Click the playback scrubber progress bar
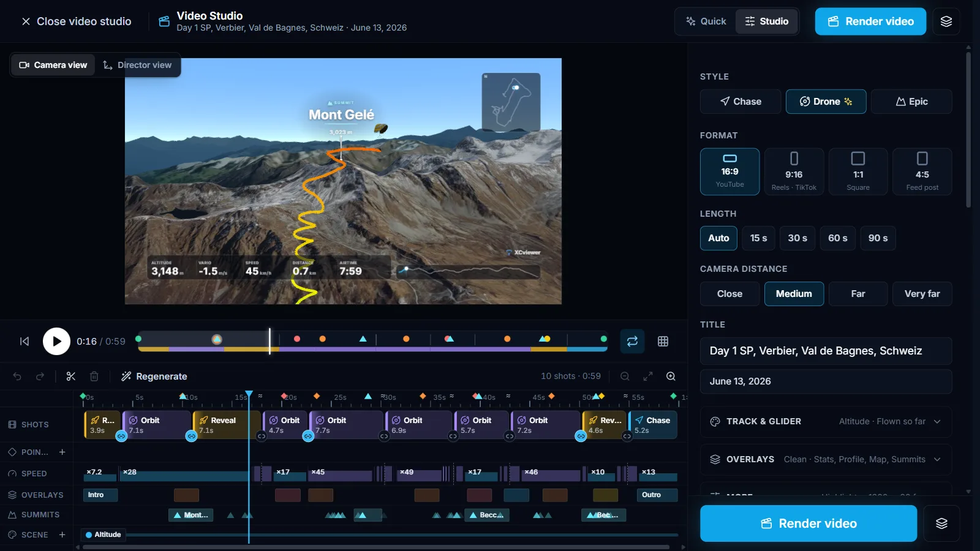Screen dimensions: 980x551 pos(372,349)
